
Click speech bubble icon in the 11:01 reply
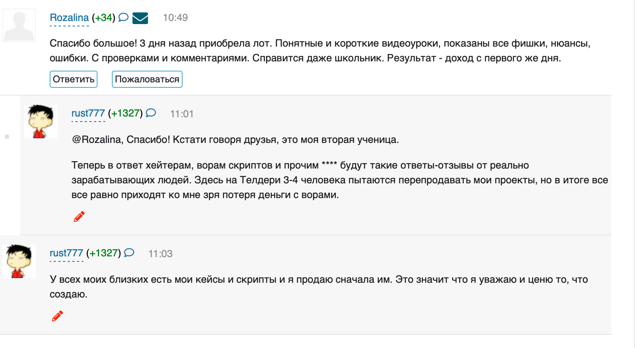tap(151, 113)
